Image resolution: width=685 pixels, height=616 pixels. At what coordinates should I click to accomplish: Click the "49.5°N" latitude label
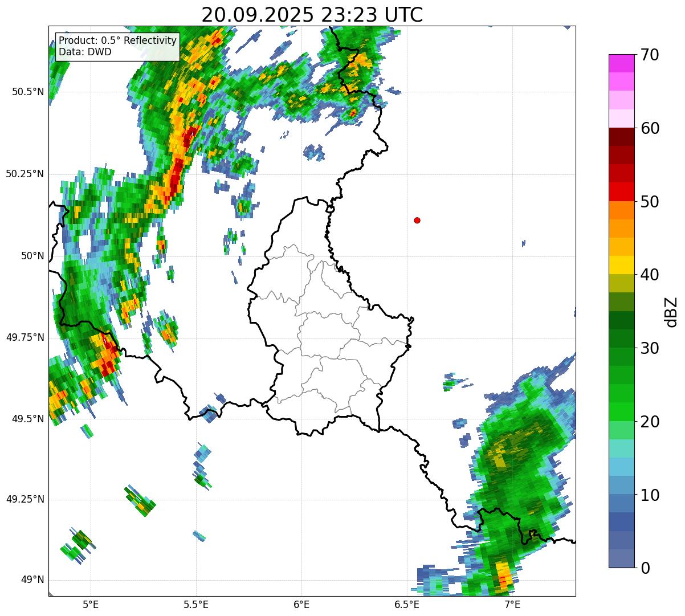(28, 419)
